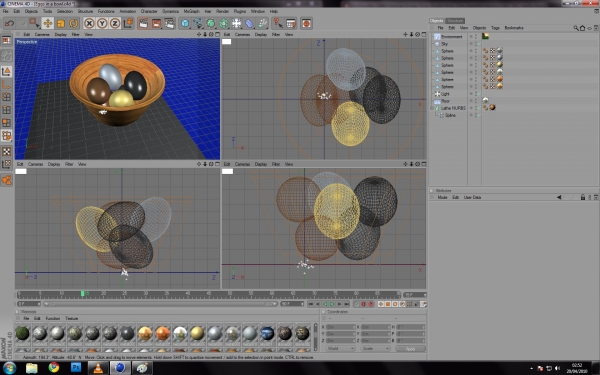Open the Character menu
The image size is (600, 375).
click(149, 11)
